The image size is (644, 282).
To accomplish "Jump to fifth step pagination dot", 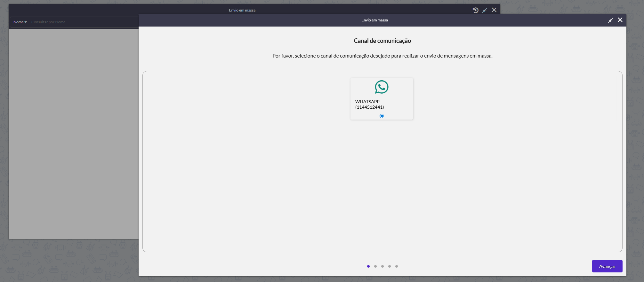I will 397,266.
